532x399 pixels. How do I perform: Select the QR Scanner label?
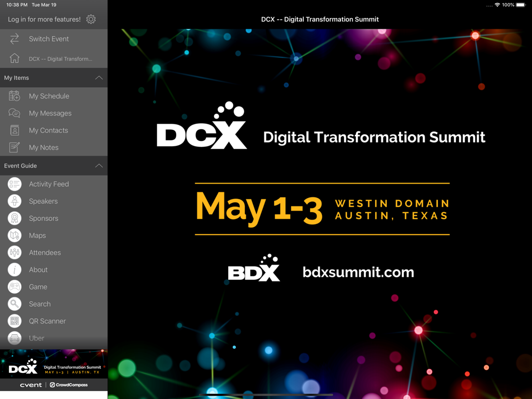(x=47, y=321)
